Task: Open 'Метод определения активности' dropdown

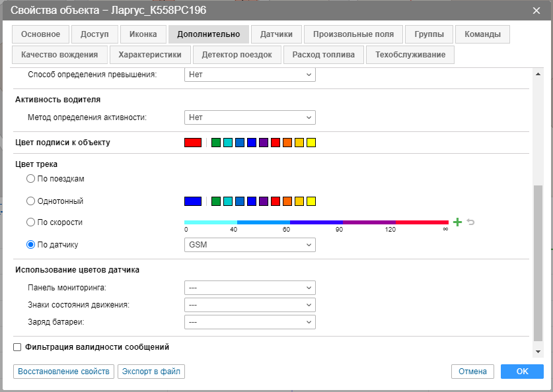Action: [x=249, y=117]
